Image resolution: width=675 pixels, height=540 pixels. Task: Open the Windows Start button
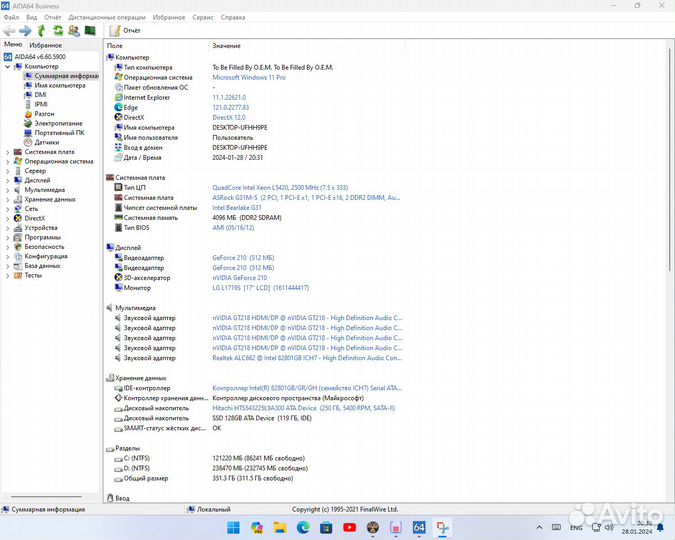pyautogui.click(x=233, y=527)
